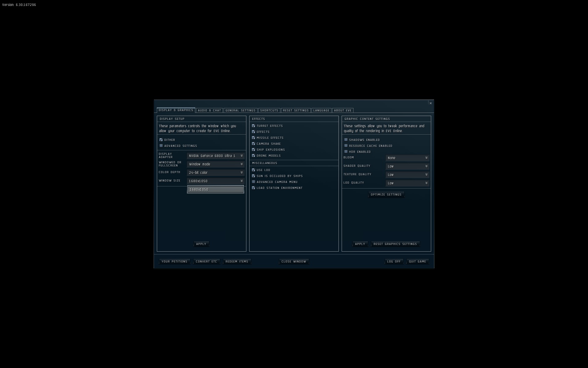Switch to the Shortcuts tab

(x=269, y=110)
